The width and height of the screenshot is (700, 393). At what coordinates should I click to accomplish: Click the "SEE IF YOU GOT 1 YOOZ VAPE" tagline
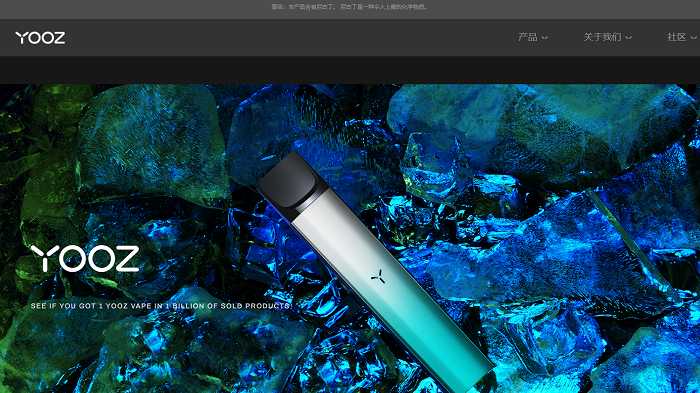161,306
